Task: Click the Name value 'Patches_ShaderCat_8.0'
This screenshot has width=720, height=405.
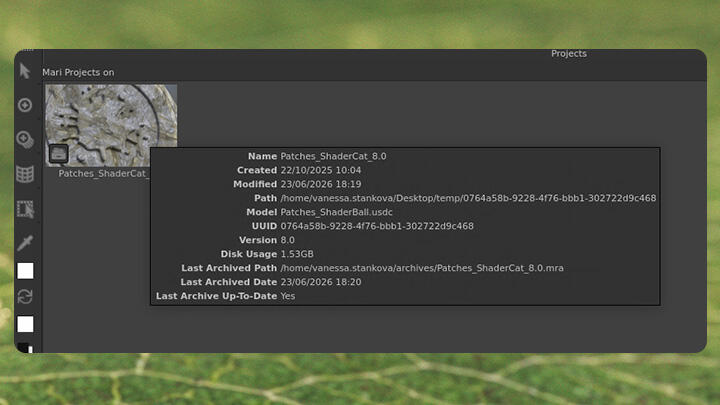Action: (x=333, y=156)
